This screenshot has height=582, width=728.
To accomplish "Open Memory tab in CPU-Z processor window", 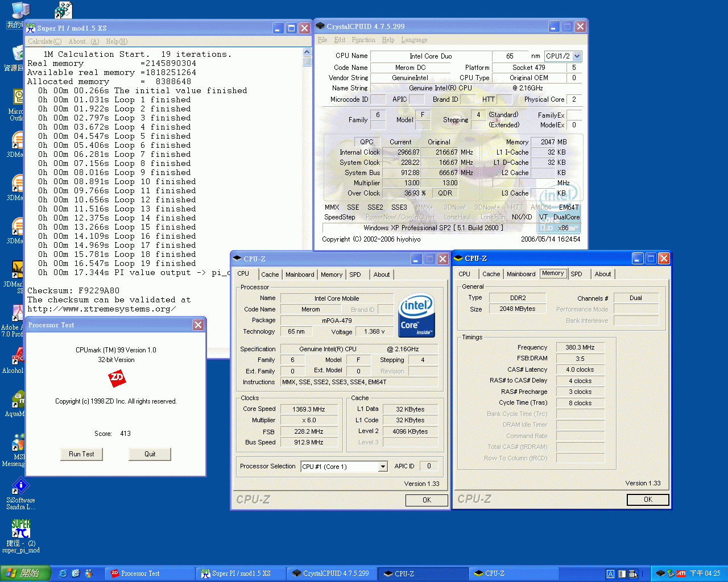I will (x=332, y=275).
